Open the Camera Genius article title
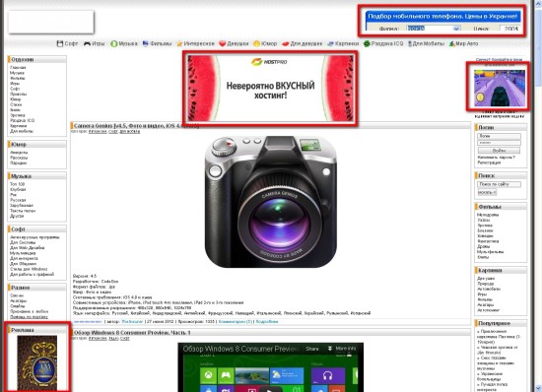542x392 pixels. pos(136,126)
